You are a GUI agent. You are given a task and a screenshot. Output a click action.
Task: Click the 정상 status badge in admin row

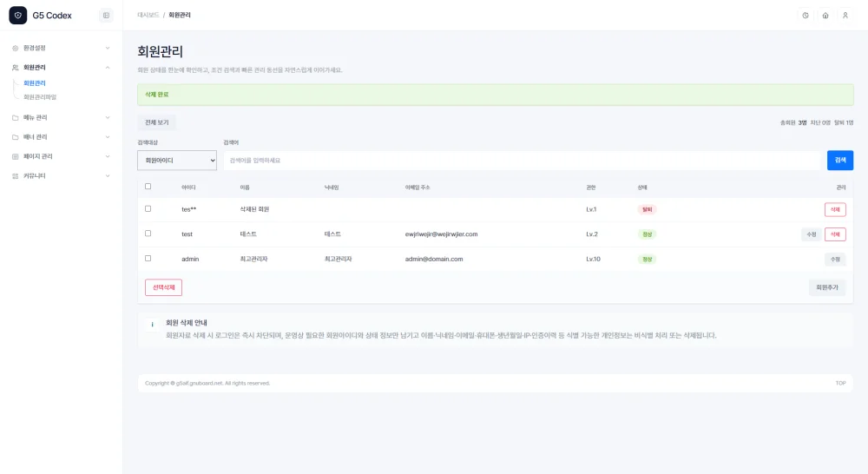tap(647, 260)
